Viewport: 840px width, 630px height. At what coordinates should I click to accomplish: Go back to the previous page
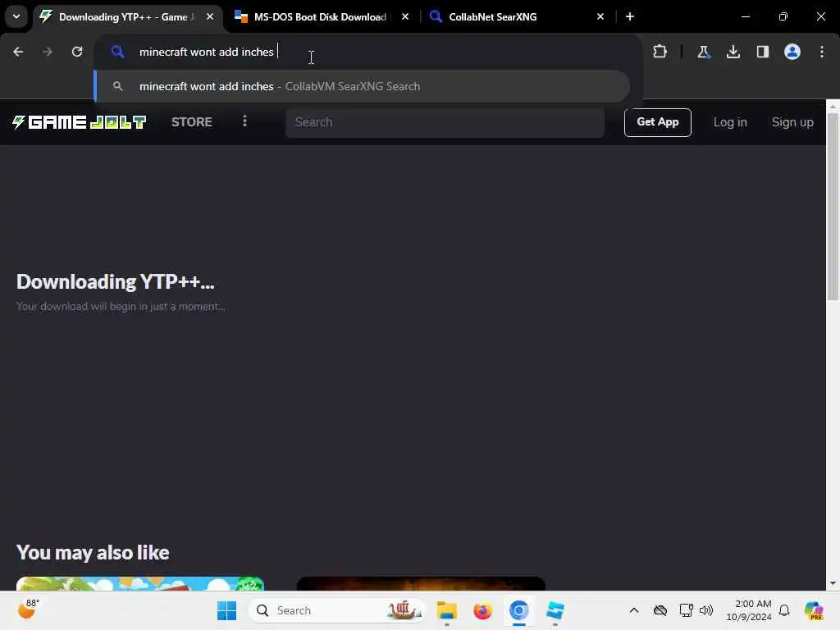(x=18, y=52)
